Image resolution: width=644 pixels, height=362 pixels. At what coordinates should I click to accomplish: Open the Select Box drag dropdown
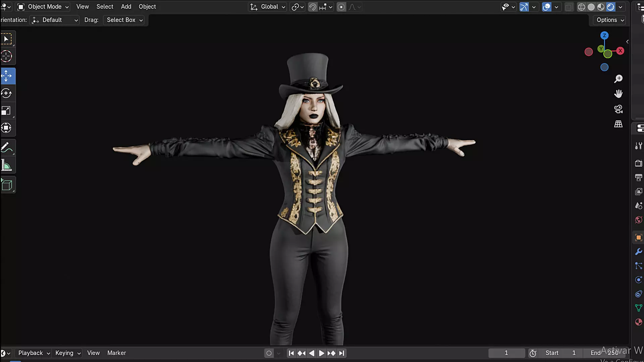pos(124,20)
